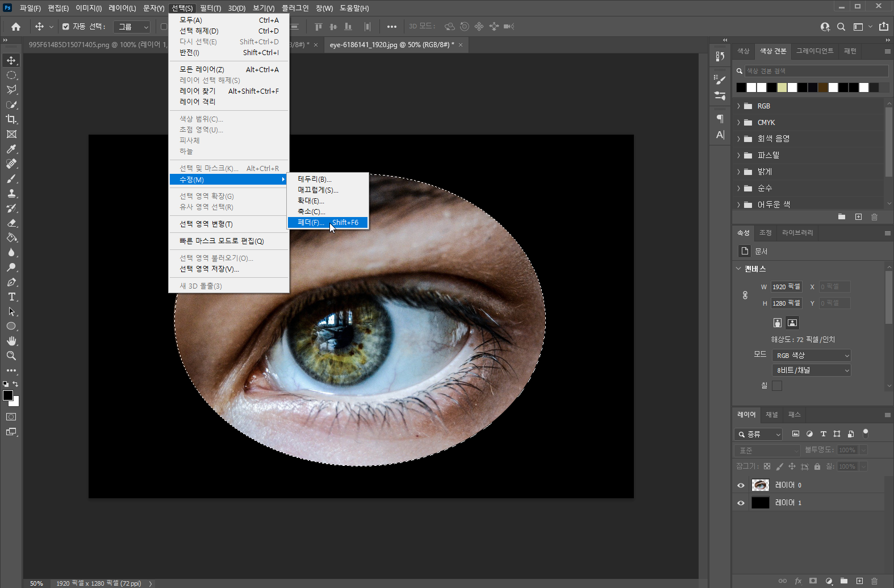
Task: Select the Brush tool
Action: [11, 178]
